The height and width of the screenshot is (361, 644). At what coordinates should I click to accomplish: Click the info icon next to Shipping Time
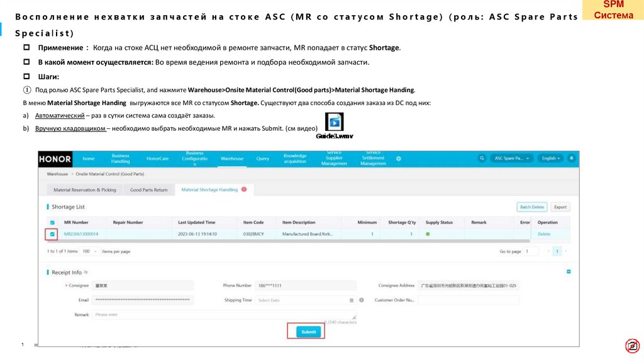[x=362, y=300]
